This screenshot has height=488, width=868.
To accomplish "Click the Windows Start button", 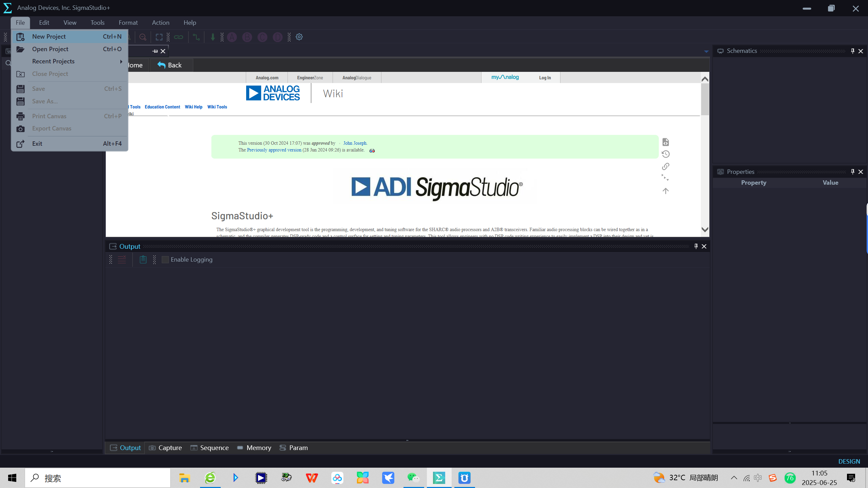I will 12,478.
